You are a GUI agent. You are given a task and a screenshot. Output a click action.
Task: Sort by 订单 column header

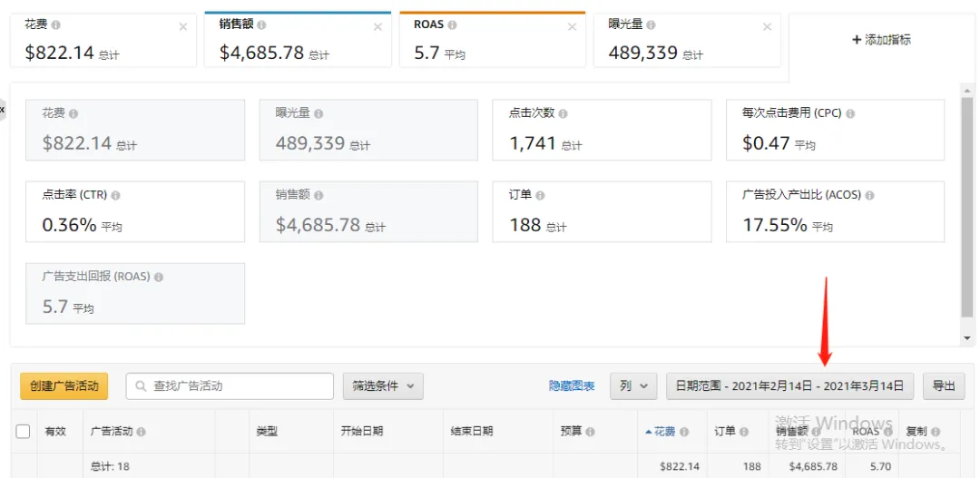tap(726, 432)
